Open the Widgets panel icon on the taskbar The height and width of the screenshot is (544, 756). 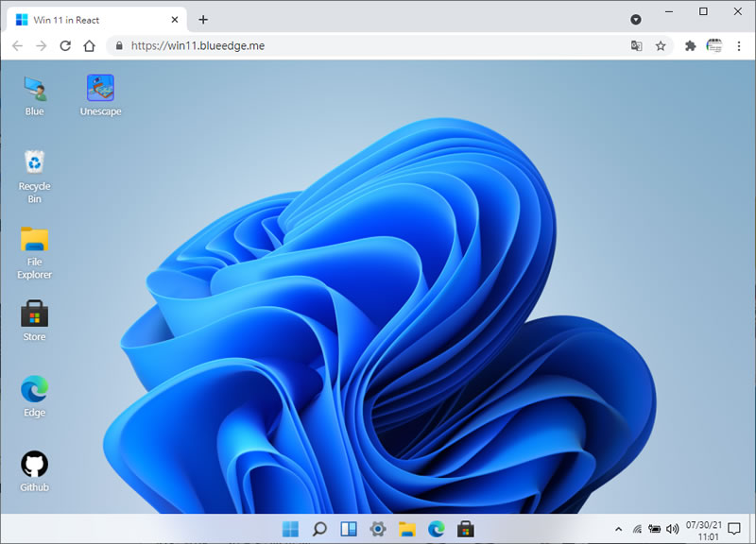pyautogui.click(x=349, y=529)
